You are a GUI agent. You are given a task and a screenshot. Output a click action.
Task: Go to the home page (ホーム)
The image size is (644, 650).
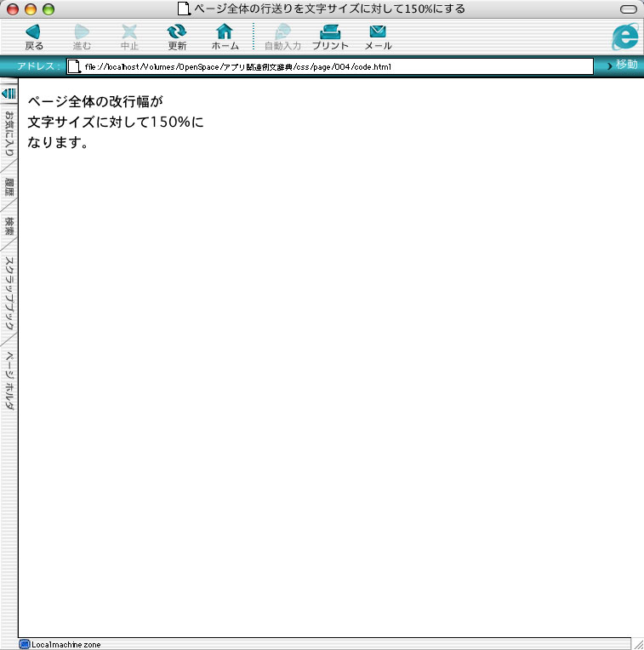point(225,36)
